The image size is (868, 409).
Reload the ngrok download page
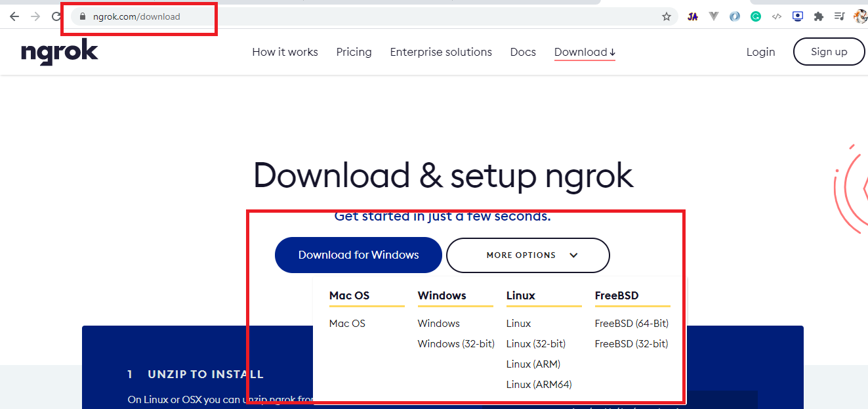tap(56, 16)
